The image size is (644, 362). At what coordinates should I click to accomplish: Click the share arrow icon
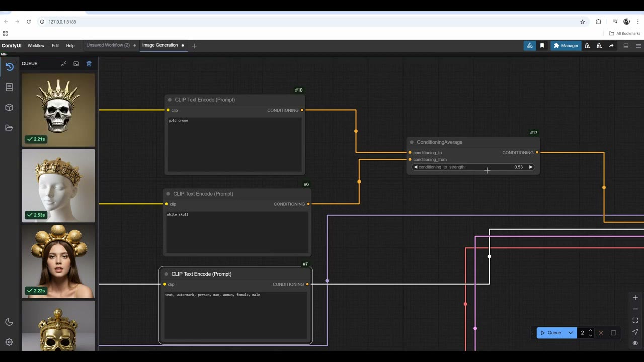[611, 46]
